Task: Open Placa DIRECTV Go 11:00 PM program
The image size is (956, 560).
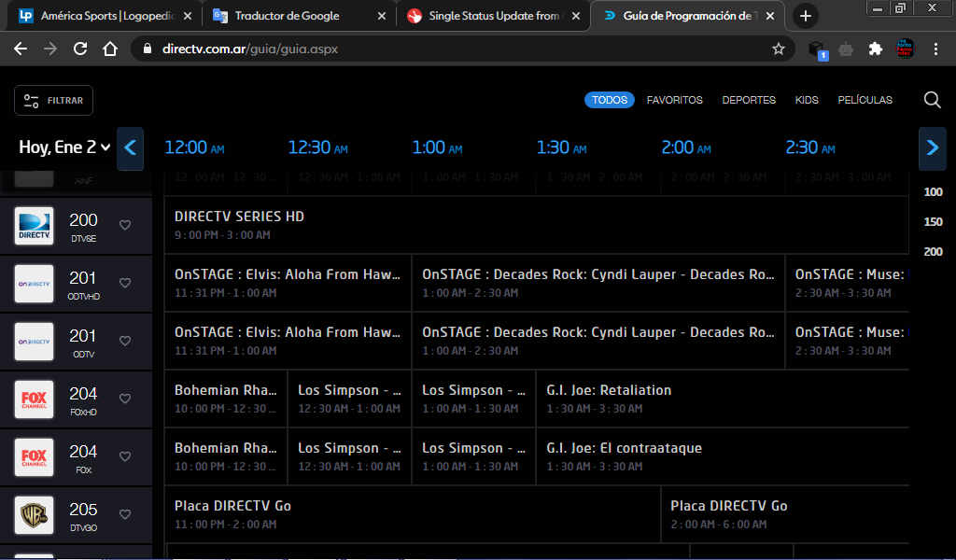Action: 413,514
